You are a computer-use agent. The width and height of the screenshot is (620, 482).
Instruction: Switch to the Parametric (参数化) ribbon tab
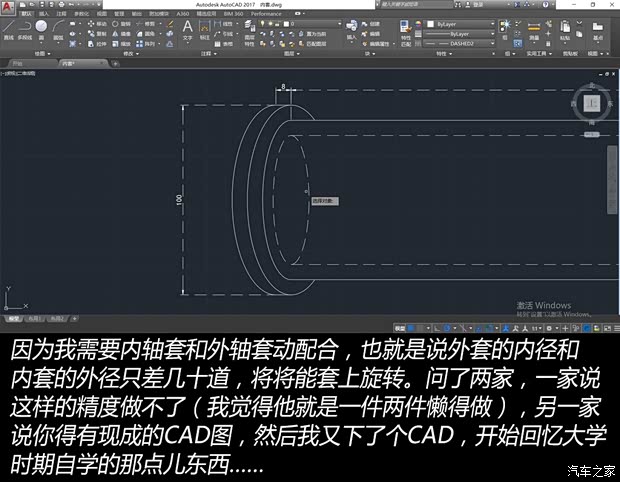click(x=81, y=14)
